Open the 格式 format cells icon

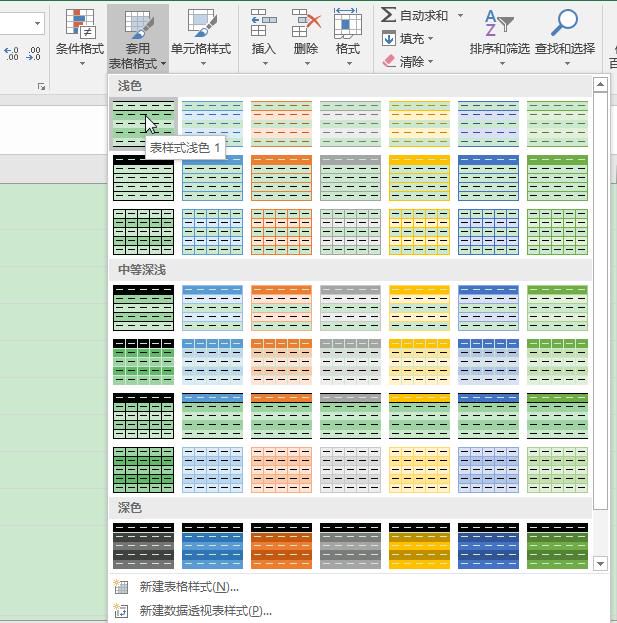pyautogui.click(x=348, y=23)
